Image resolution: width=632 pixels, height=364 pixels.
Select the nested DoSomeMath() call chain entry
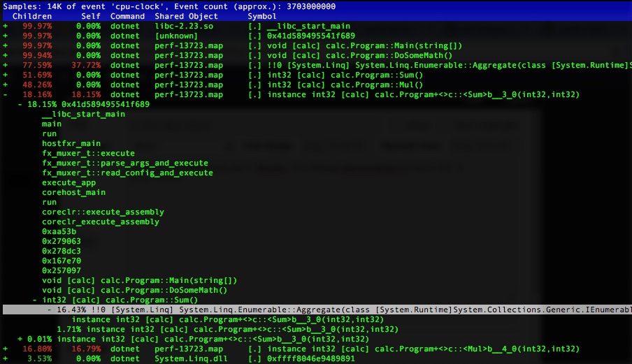point(135,291)
